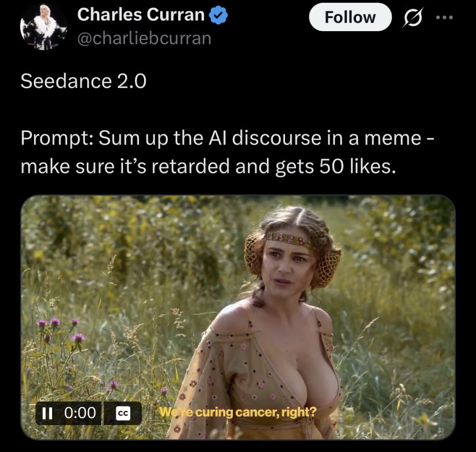The image size is (476, 452).
Task: Open Charles Curran's profile avatar
Action: point(43,26)
